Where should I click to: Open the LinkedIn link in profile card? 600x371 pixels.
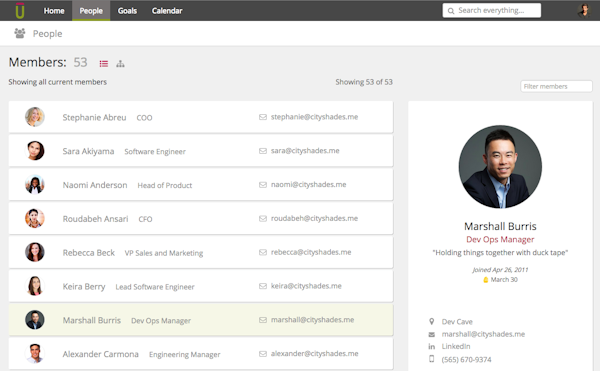(456, 347)
